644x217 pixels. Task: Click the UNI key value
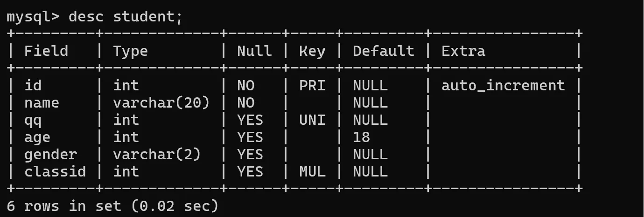click(312, 120)
